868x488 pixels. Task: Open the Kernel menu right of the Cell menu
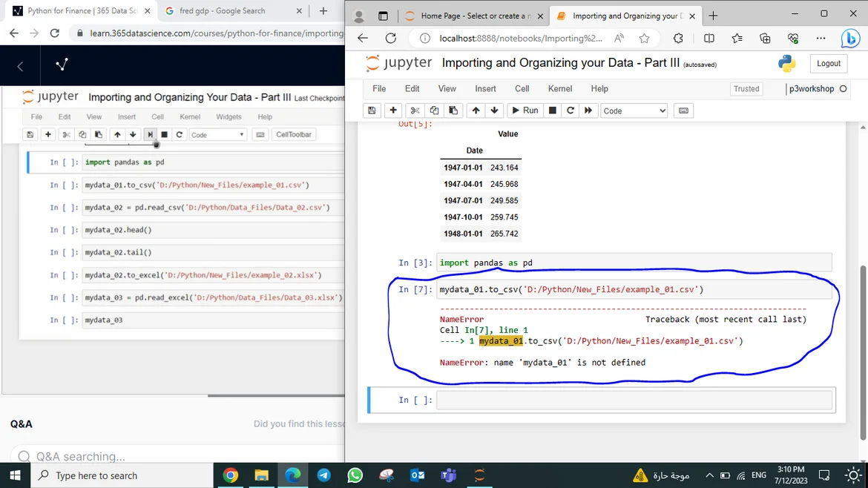559,89
